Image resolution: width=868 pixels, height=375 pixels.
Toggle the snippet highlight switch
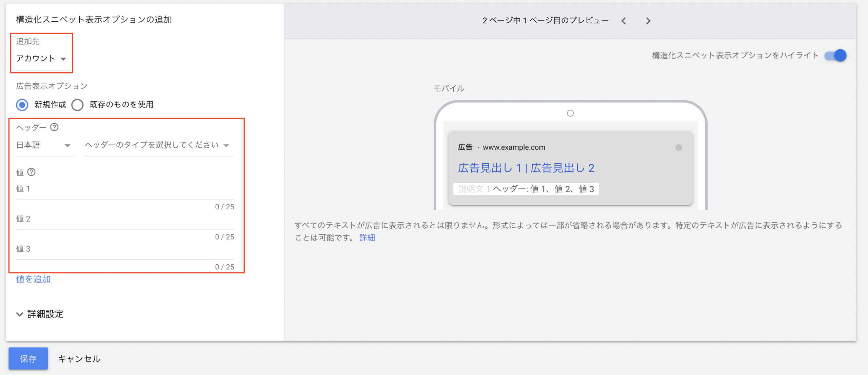click(x=835, y=55)
